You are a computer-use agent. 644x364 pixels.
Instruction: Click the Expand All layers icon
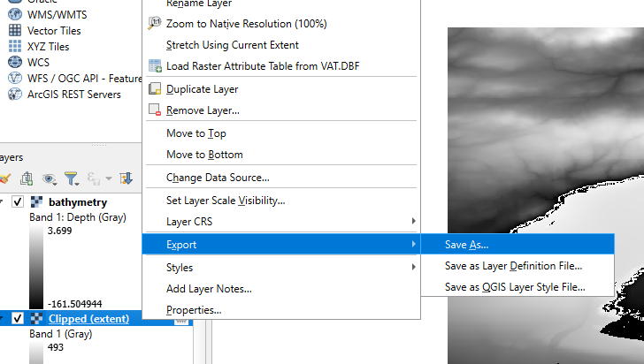tap(126, 179)
